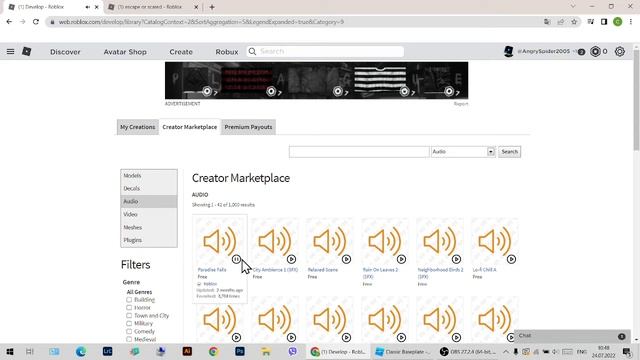Switch to Premium Payouts tab

click(x=248, y=127)
